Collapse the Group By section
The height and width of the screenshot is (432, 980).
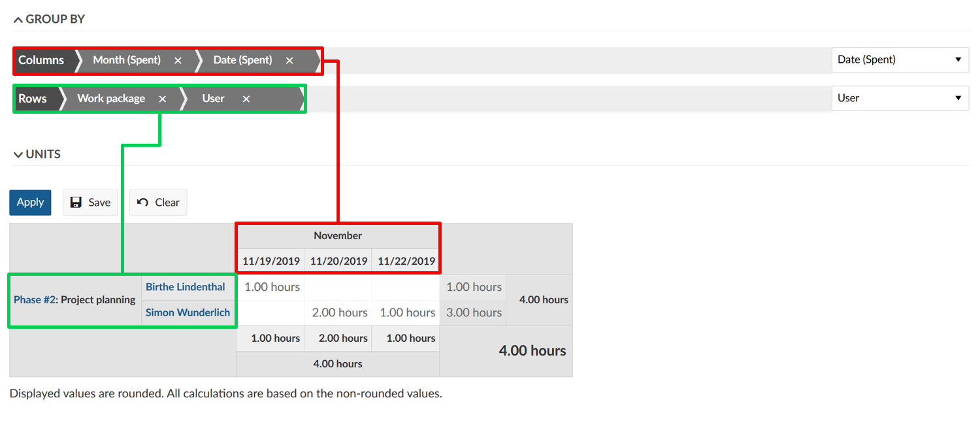[49, 19]
